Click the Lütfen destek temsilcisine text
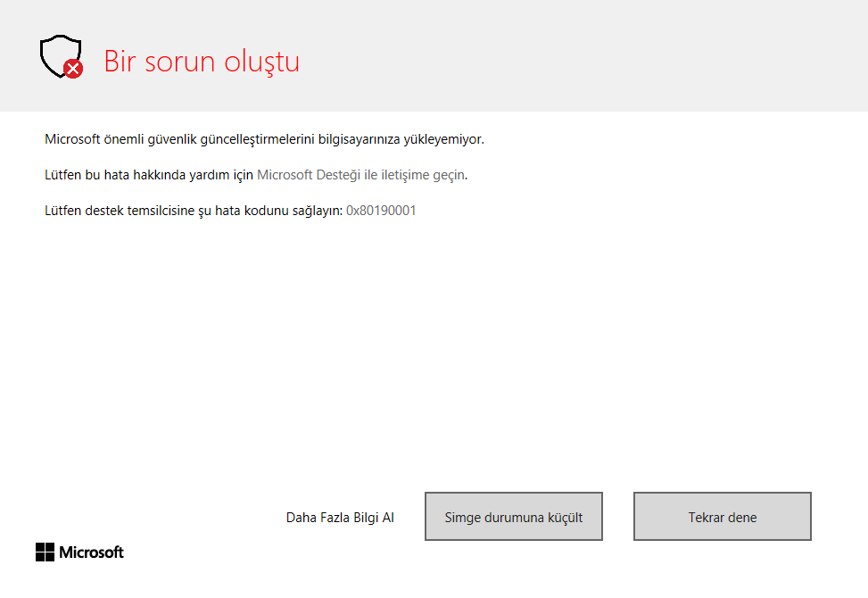Image resolution: width=868 pixels, height=598 pixels. point(194,211)
